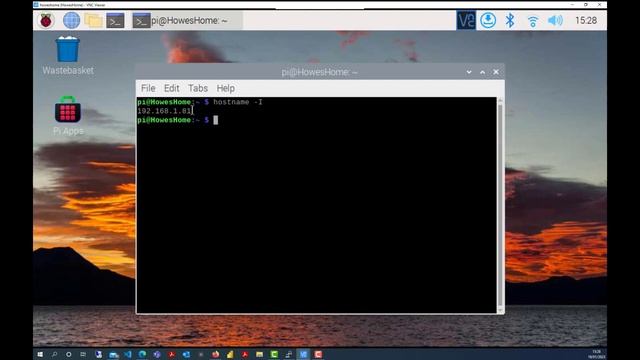The image size is (640, 360).
Task: Click the terminal window title bar
Action: point(319,72)
